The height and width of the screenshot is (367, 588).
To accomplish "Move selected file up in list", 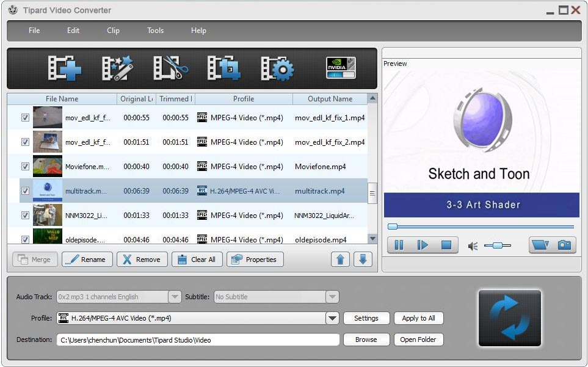I will [341, 260].
